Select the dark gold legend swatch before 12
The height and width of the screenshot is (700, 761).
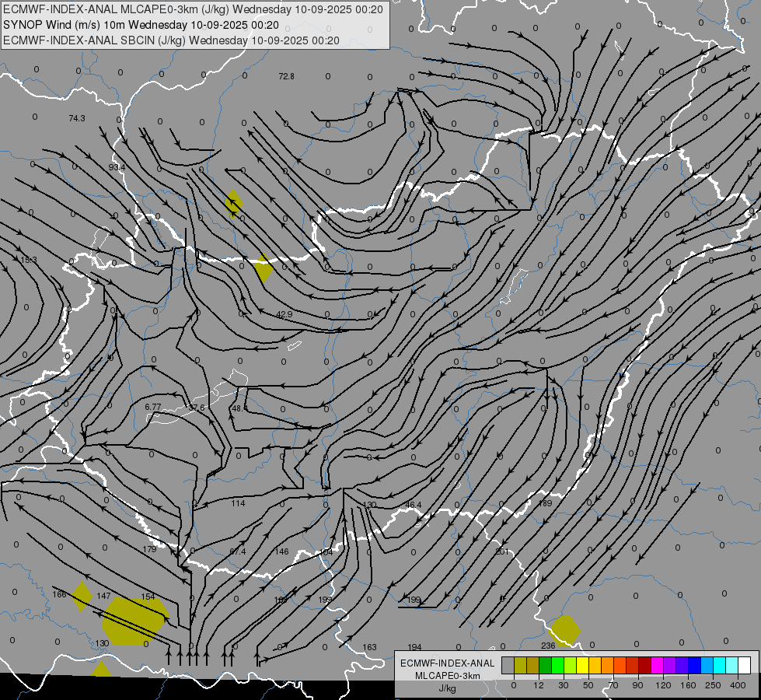(533, 665)
